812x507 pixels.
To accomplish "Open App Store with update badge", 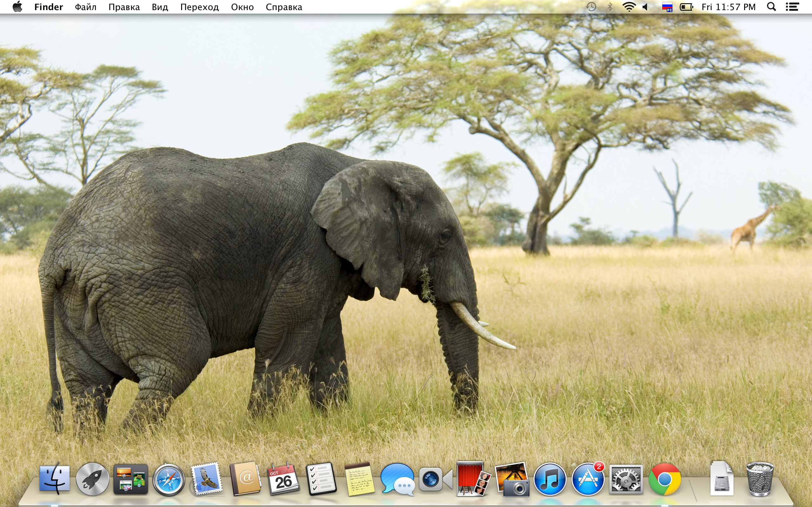I will tap(588, 479).
